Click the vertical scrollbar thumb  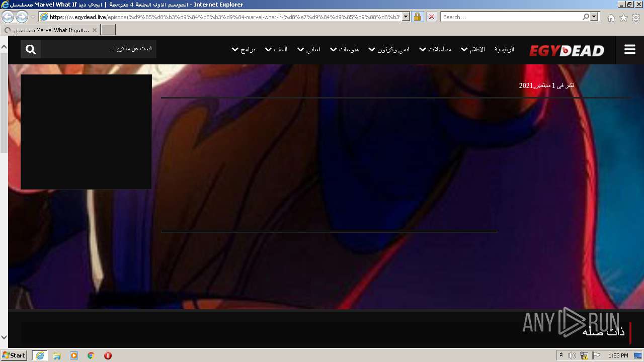click(4, 102)
